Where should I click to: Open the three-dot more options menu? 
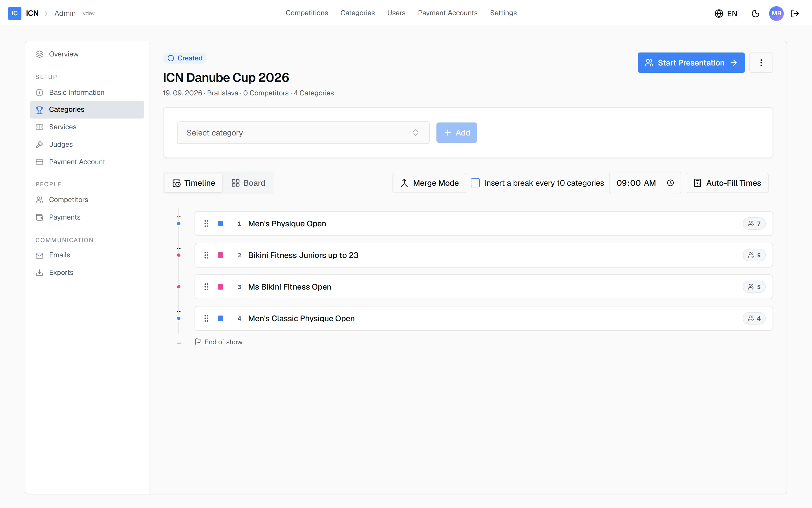(x=761, y=62)
